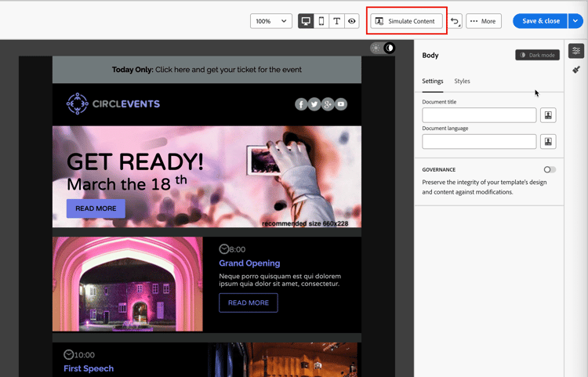The height and width of the screenshot is (377, 588).
Task: Switch to the Styles tab
Action: coord(462,82)
